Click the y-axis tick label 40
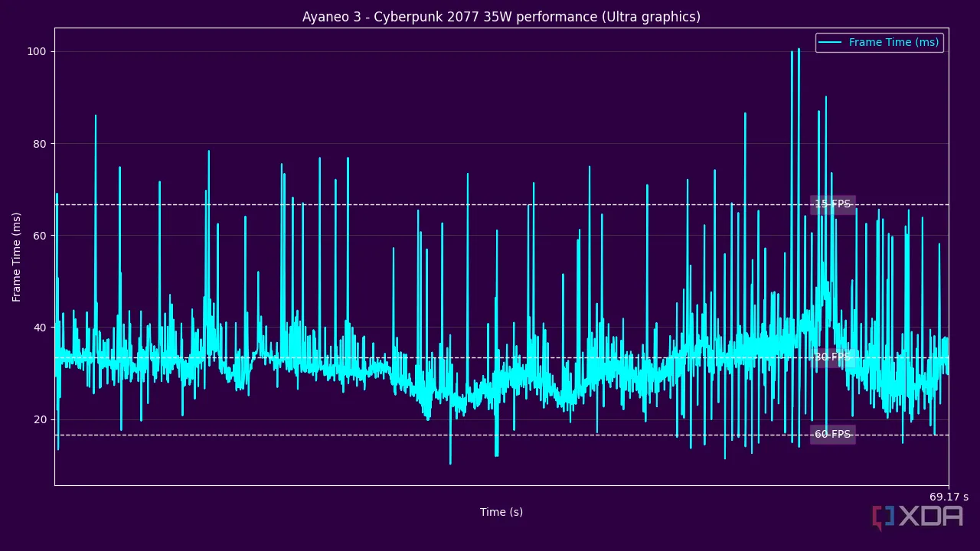980x551 pixels. pos(40,328)
